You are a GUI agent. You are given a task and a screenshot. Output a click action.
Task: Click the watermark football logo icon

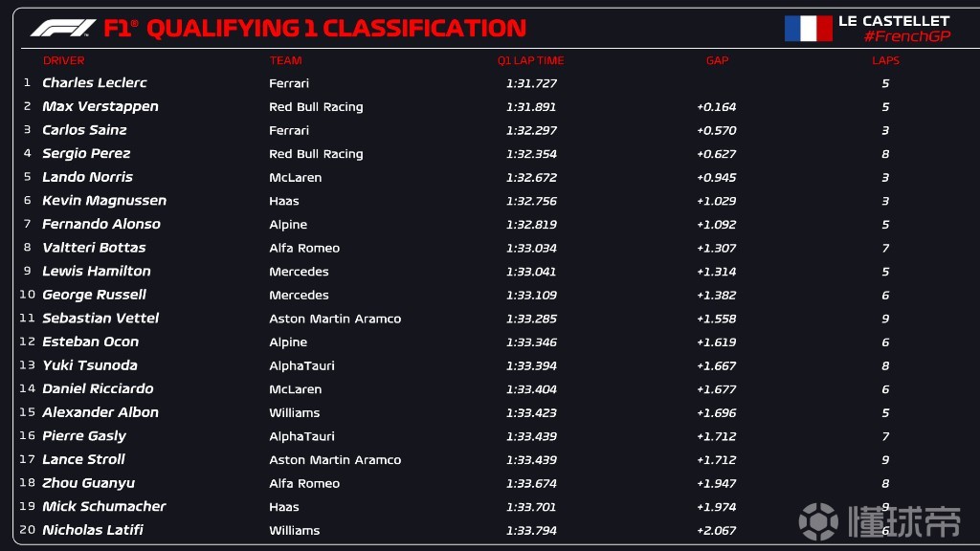pos(818,521)
